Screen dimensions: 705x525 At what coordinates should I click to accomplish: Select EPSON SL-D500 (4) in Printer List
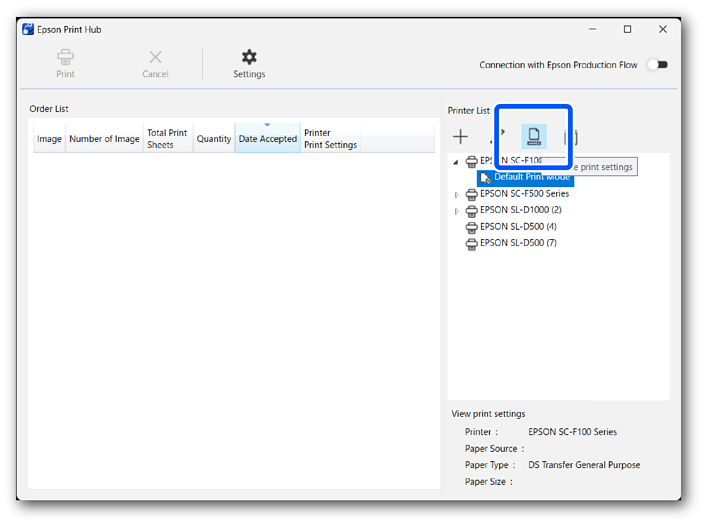pos(518,227)
